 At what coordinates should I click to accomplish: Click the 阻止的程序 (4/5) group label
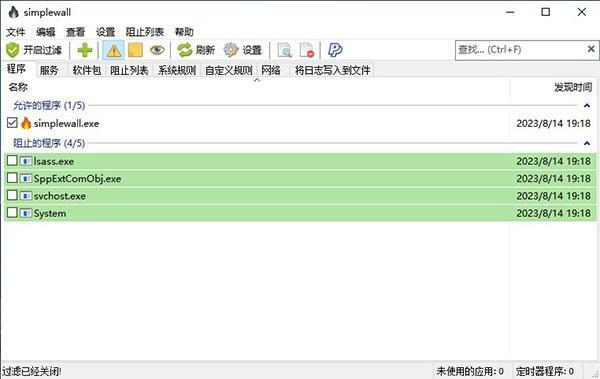pyautogui.click(x=49, y=143)
